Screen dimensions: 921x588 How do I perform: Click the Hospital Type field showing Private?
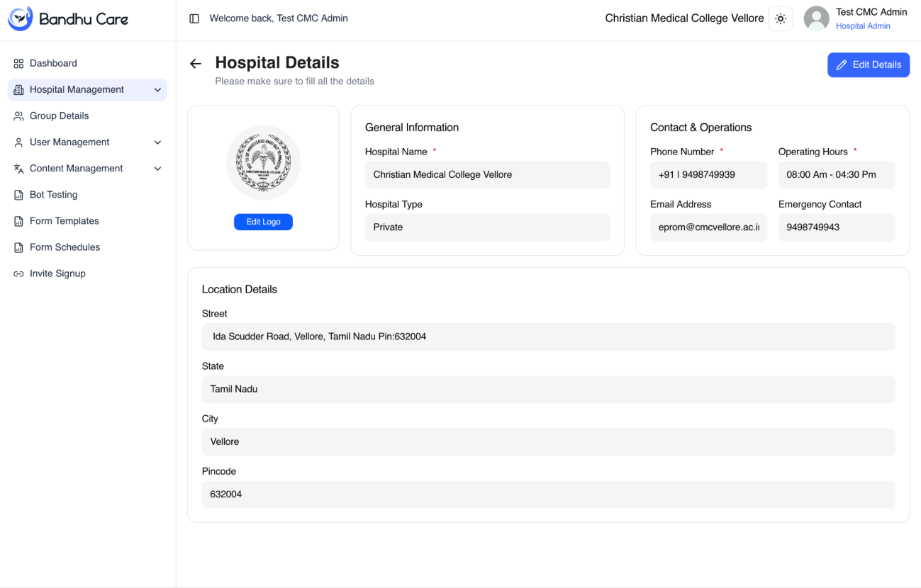click(487, 227)
